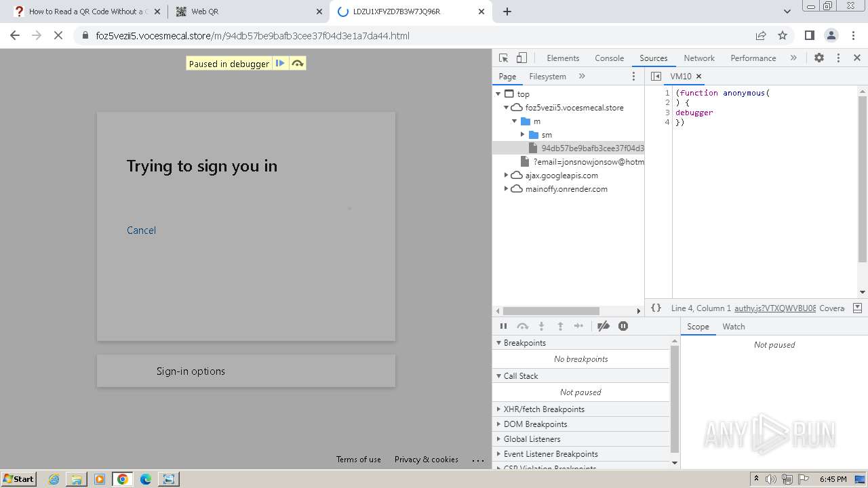Collapse the m folder
This screenshot has height=488, width=868.
[515, 121]
